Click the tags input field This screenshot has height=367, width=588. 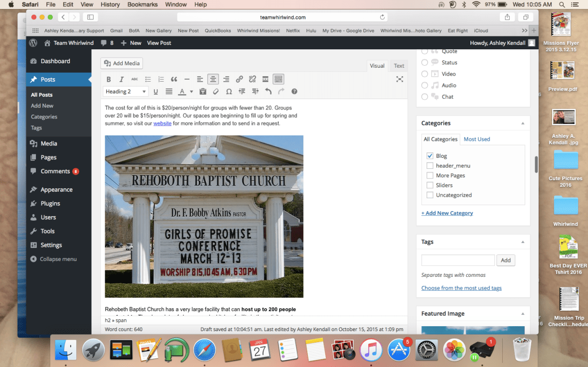coord(458,260)
